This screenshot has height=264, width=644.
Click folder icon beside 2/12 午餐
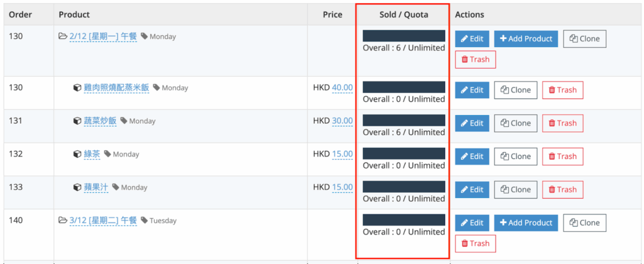coord(63,36)
